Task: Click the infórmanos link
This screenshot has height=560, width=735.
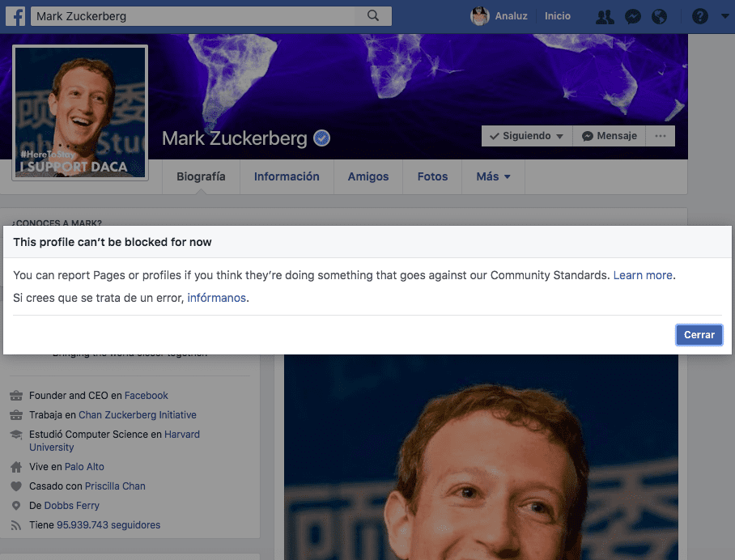Action: [x=217, y=298]
